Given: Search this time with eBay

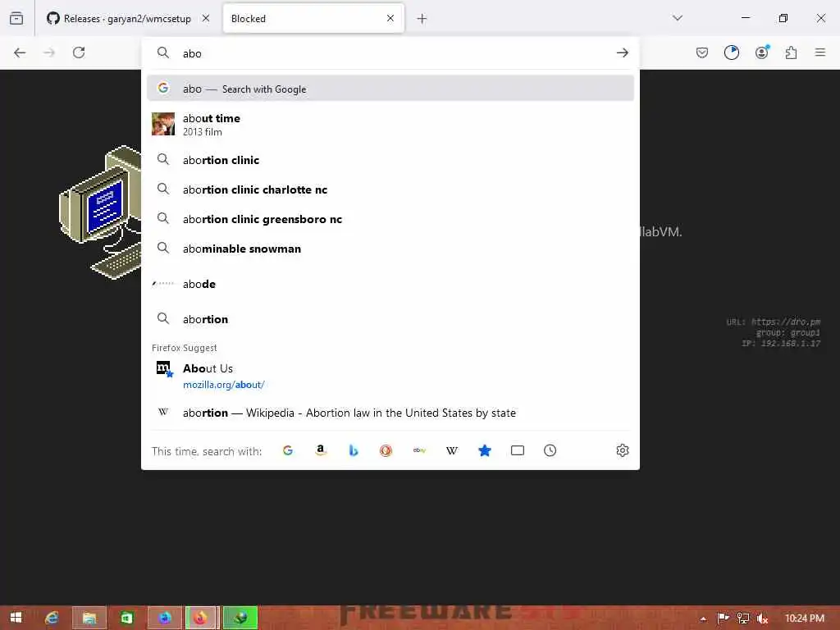Looking at the screenshot, I should tap(419, 450).
